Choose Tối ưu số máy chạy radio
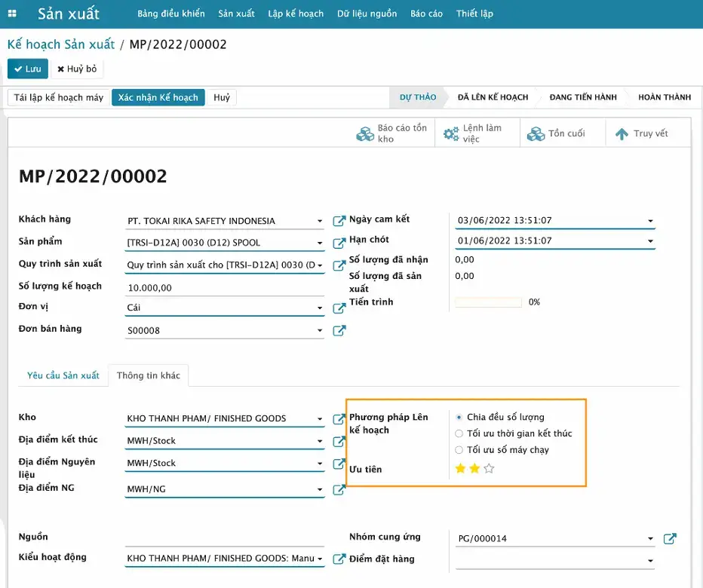This screenshot has width=703, height=588. [x=459, y=450]
